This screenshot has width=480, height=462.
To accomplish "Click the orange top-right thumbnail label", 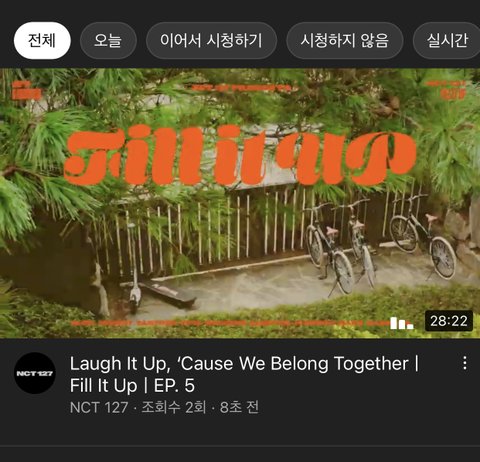I will [x=447, y=89].
